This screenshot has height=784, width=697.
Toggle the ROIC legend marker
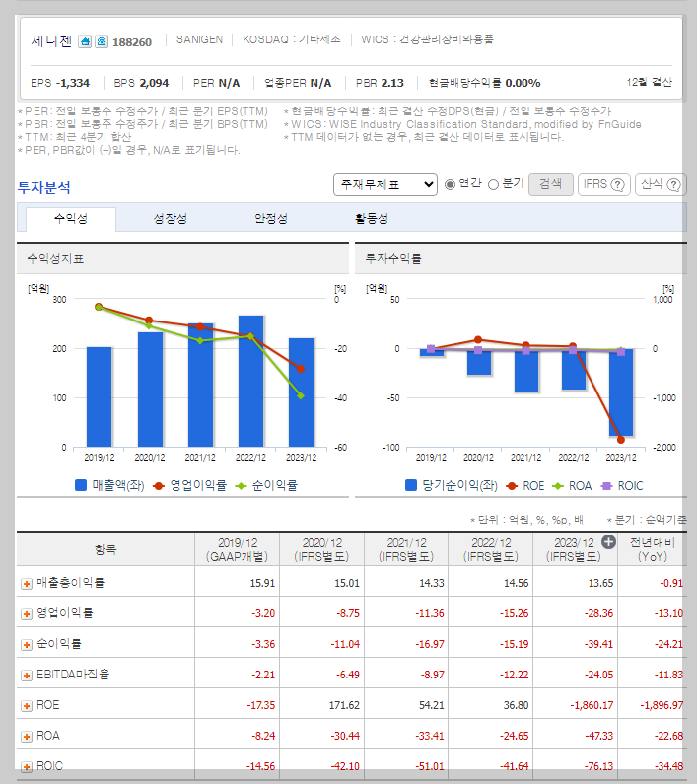606,486
